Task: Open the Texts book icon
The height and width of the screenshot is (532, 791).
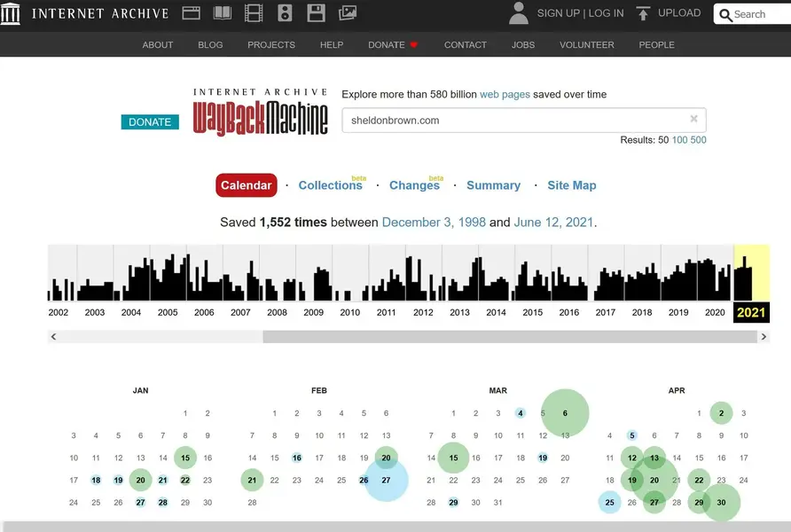Action: [223, 13]
